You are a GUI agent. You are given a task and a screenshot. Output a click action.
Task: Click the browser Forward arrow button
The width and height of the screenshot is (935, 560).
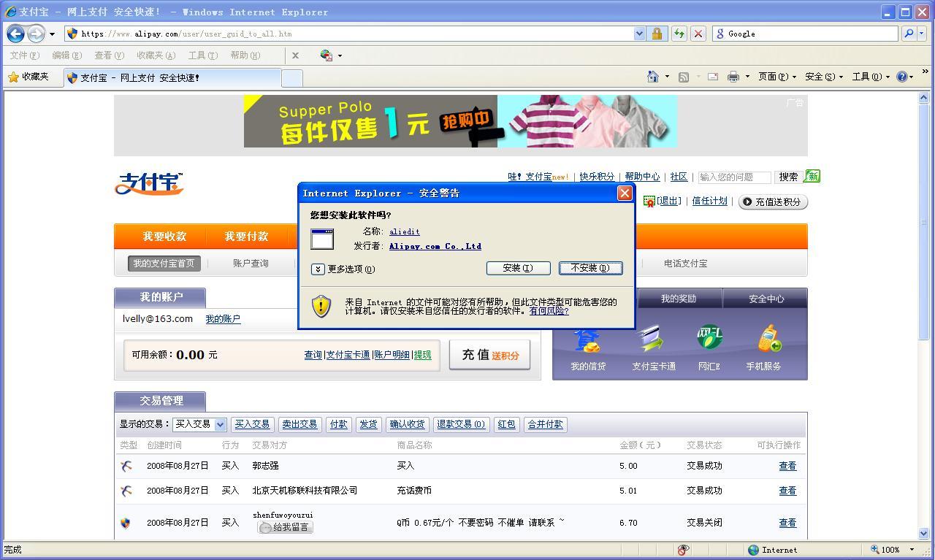36,34
